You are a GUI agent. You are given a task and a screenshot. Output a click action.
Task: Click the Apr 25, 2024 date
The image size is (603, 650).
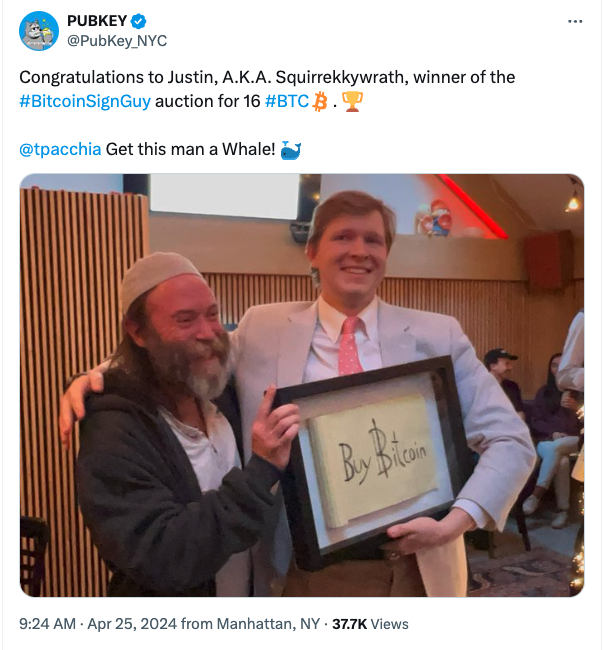pos(132,624)
